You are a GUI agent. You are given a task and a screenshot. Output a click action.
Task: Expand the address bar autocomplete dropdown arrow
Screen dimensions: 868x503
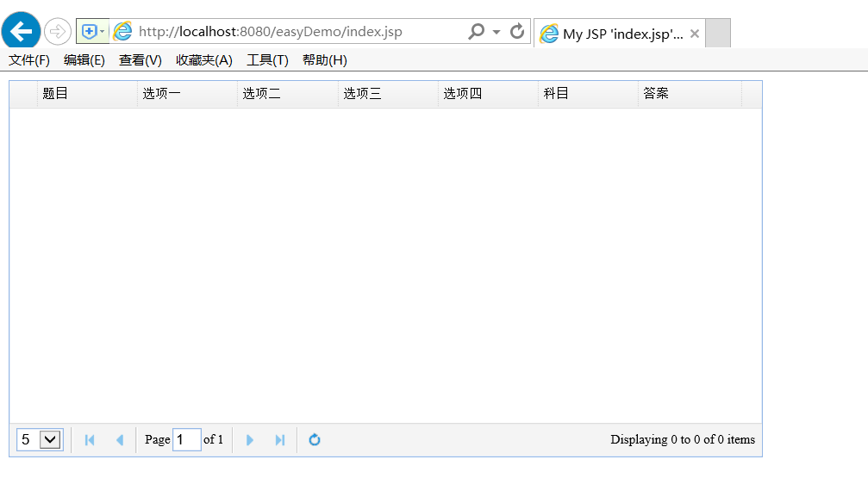[496, 32]
